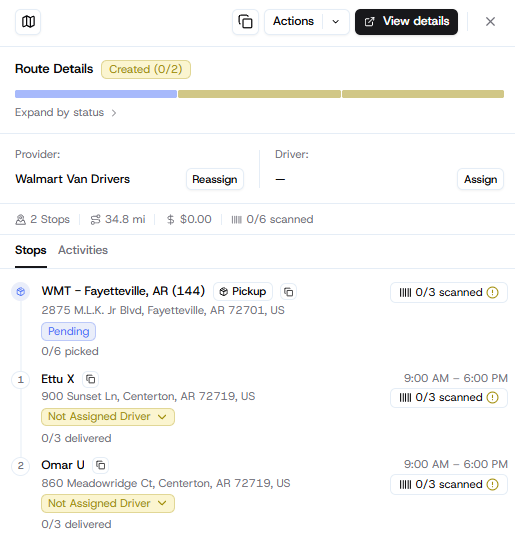Switch to the Activities tab
Image resolution: width=515 pixels, height=541 pixels.
[x=83, y=250]
